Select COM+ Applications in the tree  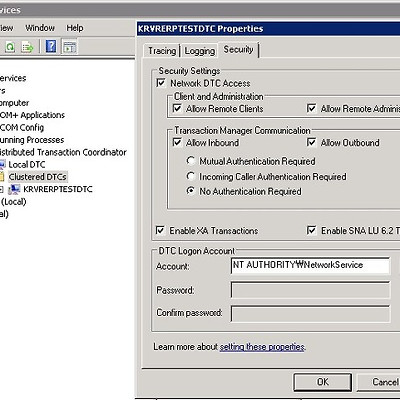[x=32, y=115]
